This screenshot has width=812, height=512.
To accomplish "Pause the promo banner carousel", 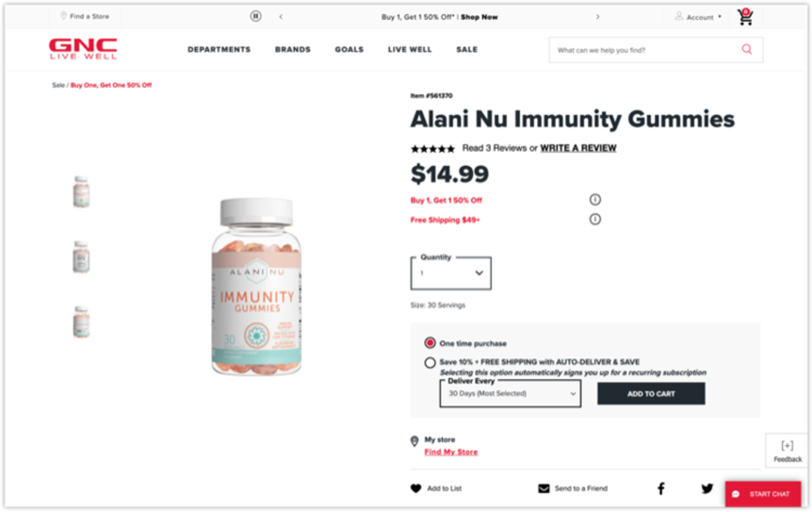I will (255, 16).
